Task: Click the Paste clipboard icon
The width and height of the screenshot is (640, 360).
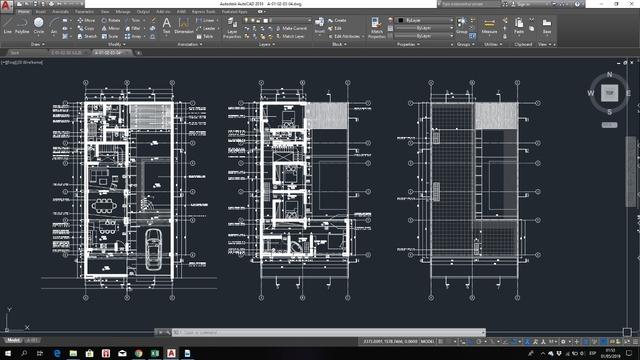Action: coord(518,25)
